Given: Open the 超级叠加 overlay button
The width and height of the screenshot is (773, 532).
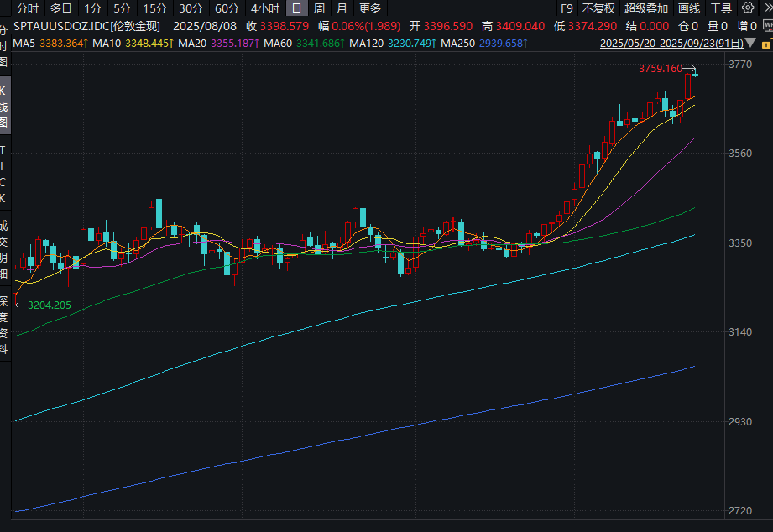Looking at the screenshot, I should tap(645, 8).
